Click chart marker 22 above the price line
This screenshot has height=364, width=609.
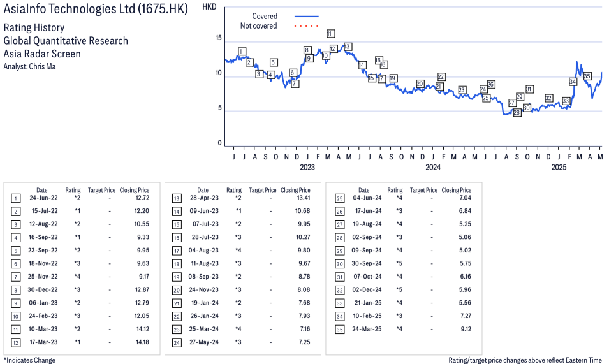(441, 77)
